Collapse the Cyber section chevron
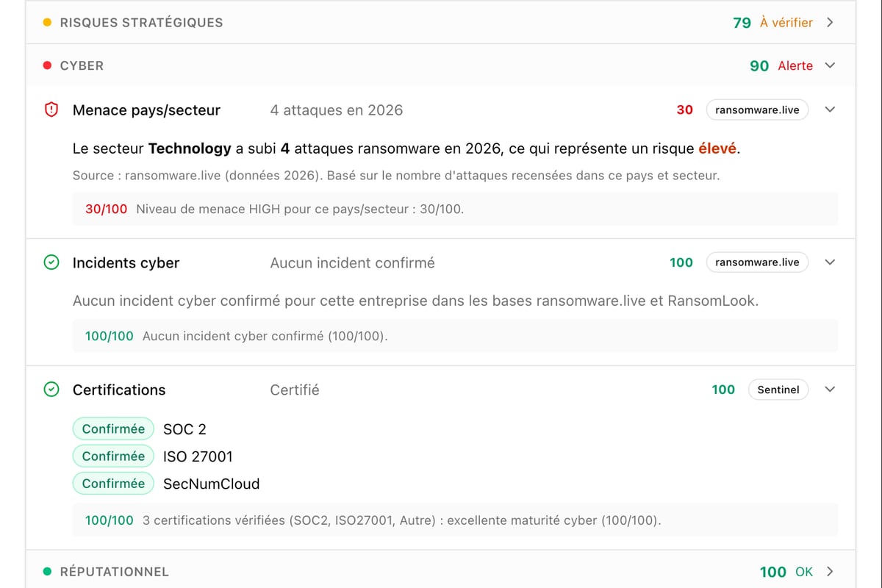Screen dimensions: 882x588 tap(831, 65)
